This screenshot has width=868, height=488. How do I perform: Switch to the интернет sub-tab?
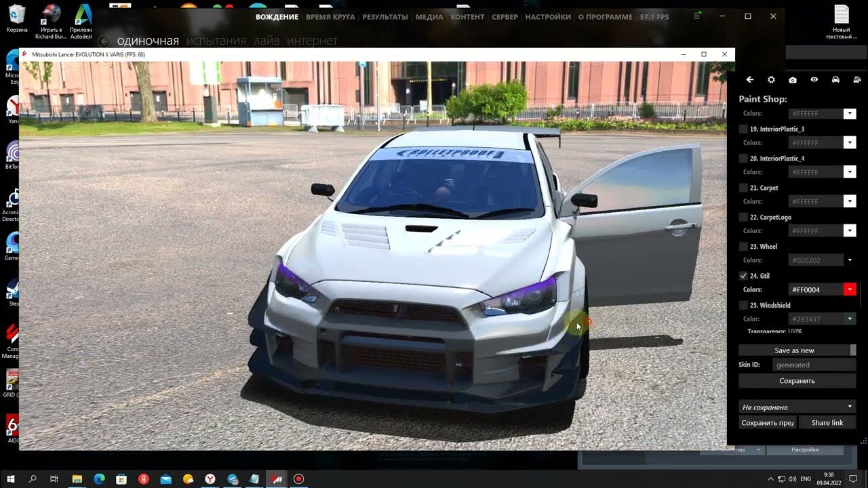[x=312, y=41]
